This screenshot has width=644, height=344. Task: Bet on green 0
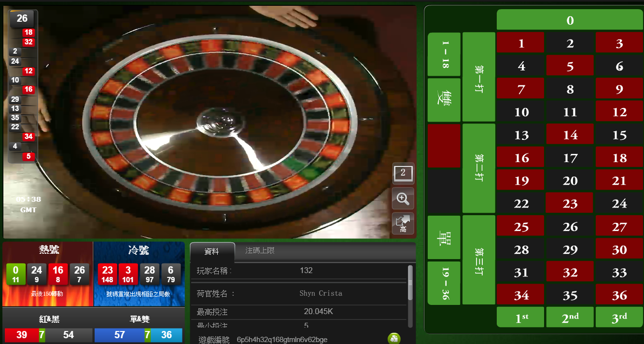pyautogui.click(x=570, y=20)
